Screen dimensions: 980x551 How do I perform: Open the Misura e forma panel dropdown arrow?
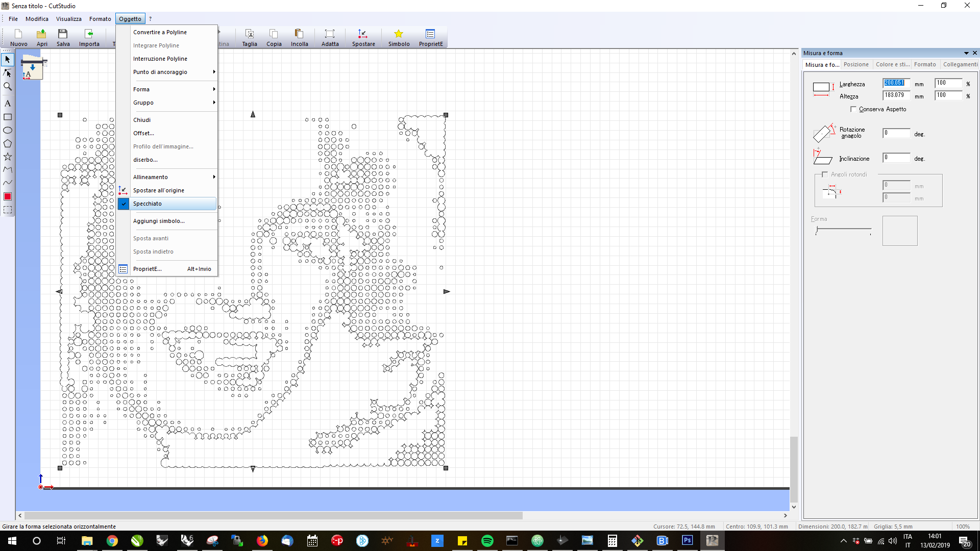click(x=966, y=53)
